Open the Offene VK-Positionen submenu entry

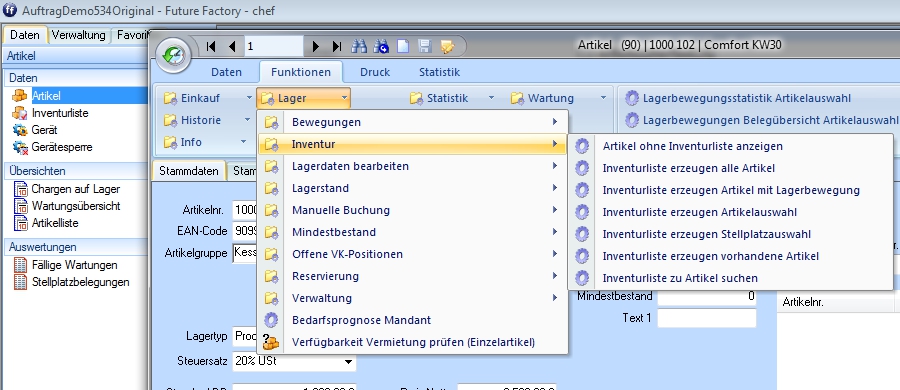413,254
